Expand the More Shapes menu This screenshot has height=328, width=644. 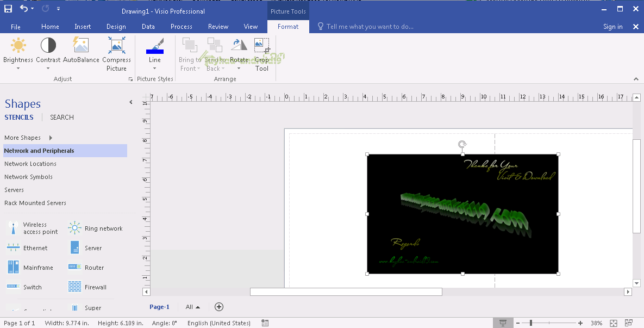point(28,138)
